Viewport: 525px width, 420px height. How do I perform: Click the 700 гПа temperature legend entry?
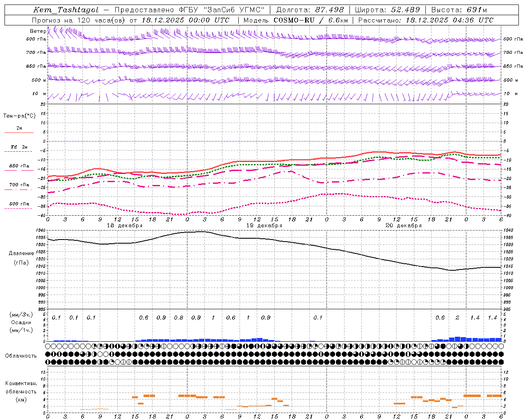[19, 185]
